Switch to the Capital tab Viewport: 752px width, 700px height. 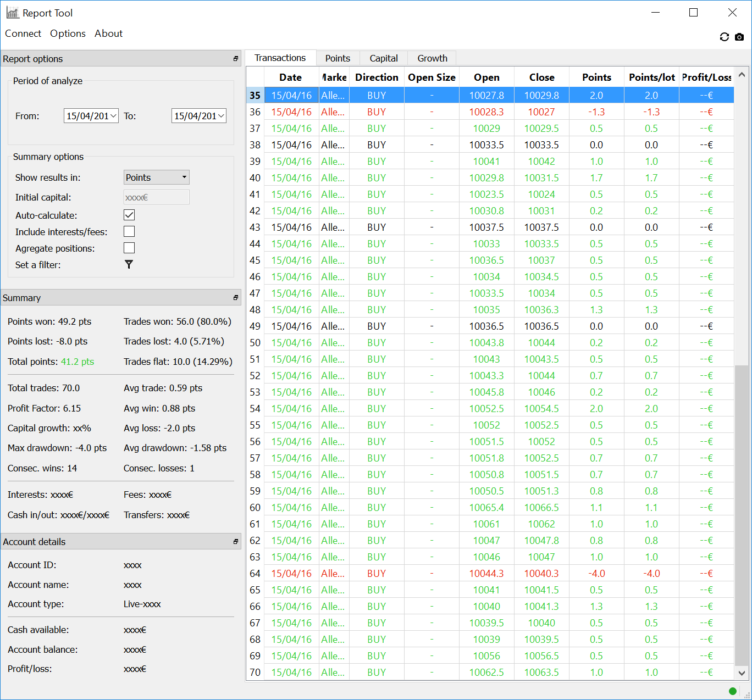[383, 58]
